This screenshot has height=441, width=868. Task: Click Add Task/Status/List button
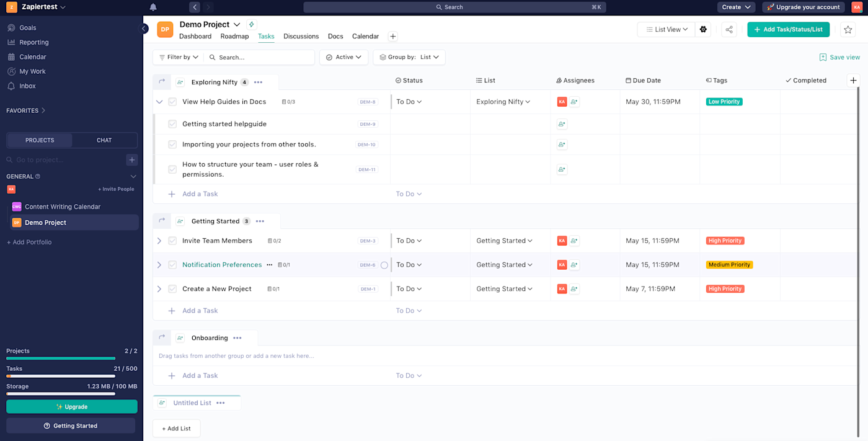788,29
